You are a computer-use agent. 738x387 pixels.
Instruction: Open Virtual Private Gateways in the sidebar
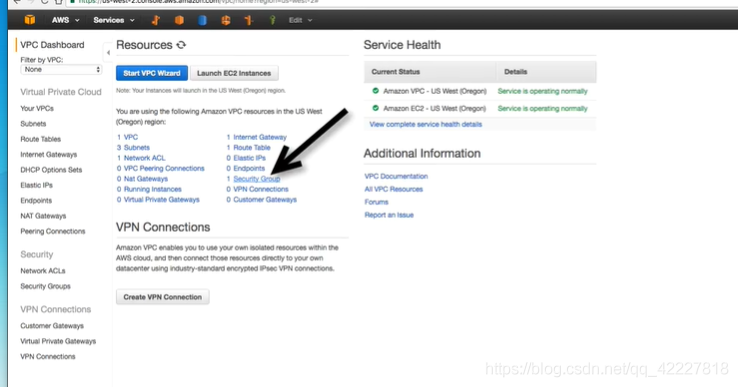tap(58, 341)
